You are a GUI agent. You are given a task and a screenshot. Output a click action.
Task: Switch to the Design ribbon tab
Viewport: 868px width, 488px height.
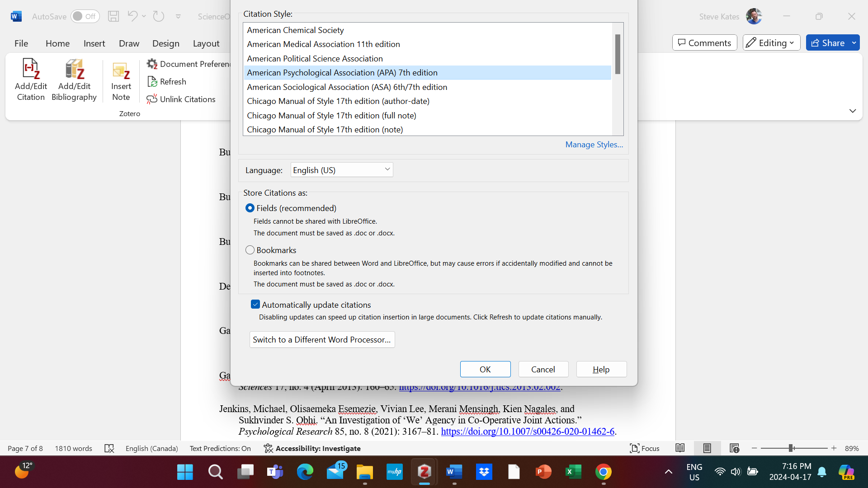click(165, 43)
